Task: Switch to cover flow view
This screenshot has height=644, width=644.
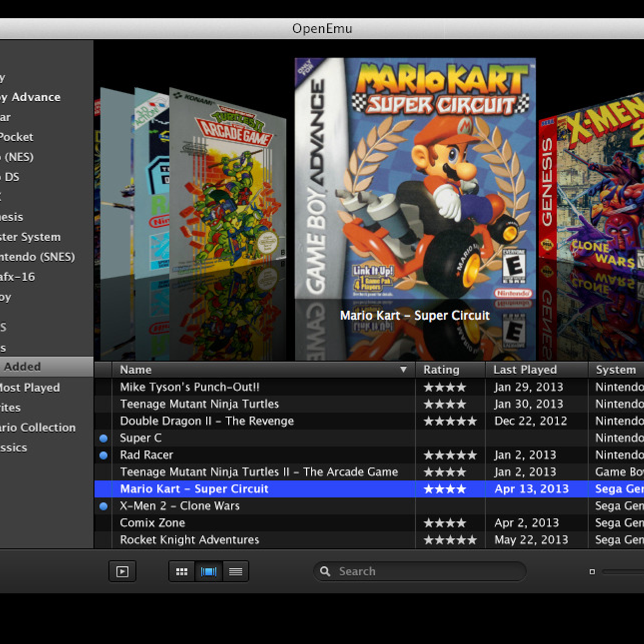Action: click(x=208, y=572)
